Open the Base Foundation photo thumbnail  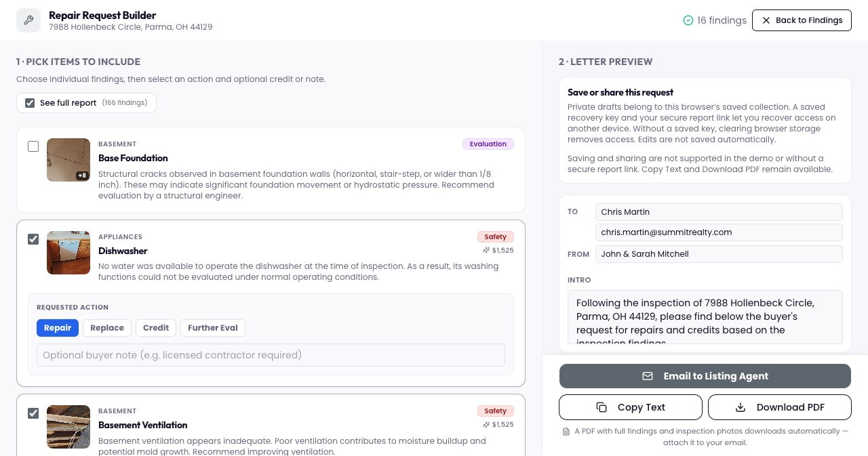tap(68, 160)
